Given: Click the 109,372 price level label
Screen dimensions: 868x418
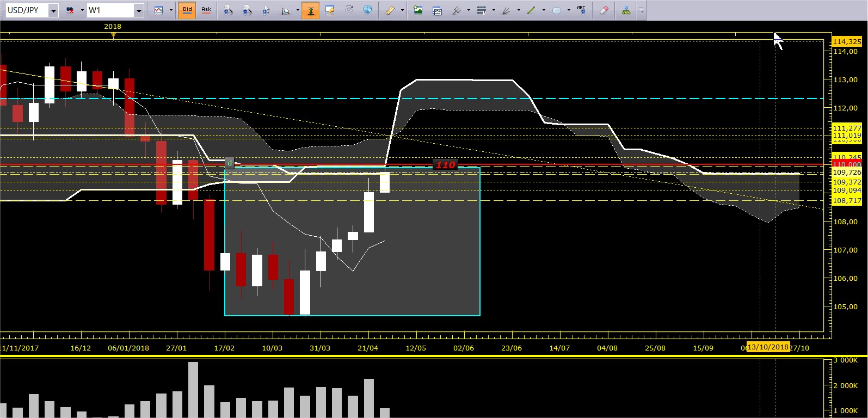Looking at the screenshot, I should point(847,182).
